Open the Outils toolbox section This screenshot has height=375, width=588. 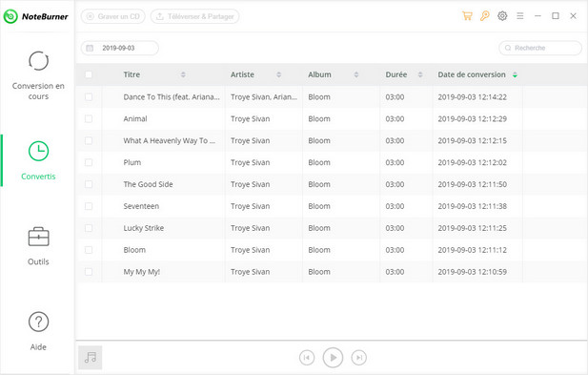pos(38,246)
